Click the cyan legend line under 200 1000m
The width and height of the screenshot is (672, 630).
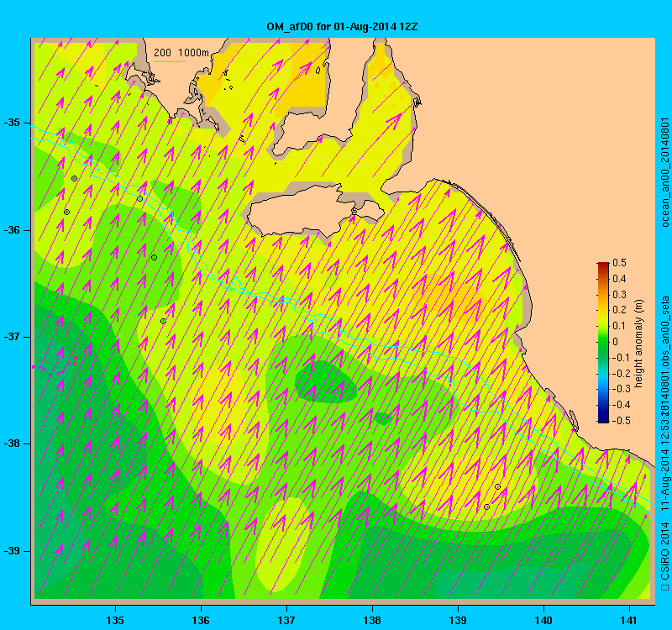pos(170,61)
